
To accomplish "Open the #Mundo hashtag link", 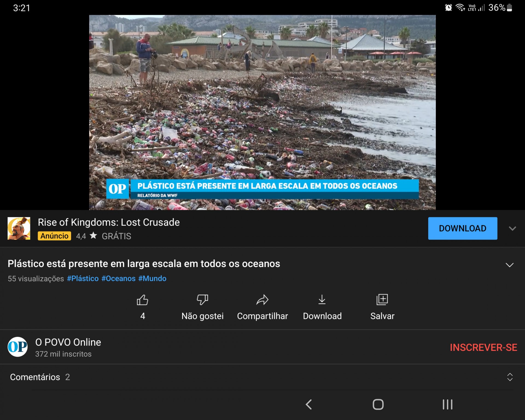I will pos(152,278).
